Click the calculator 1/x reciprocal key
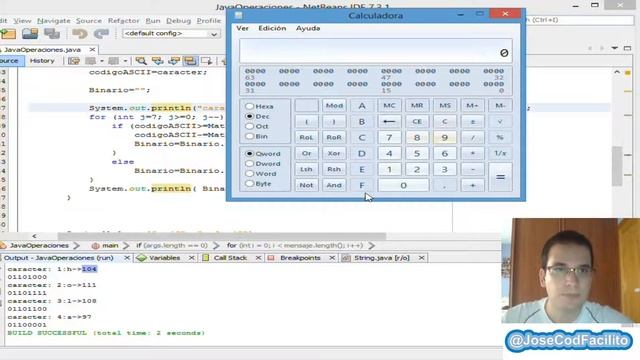 pyautogui.click(x=500, y=153)
